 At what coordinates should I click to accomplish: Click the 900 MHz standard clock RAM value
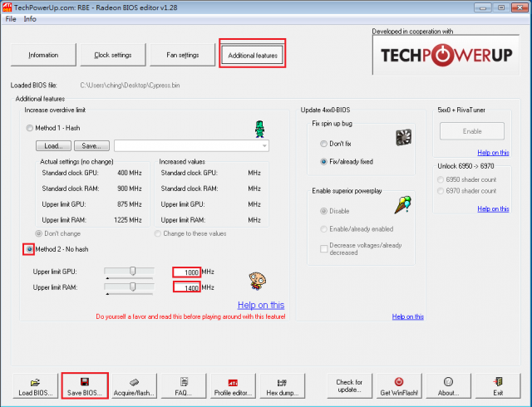[130, 189]
